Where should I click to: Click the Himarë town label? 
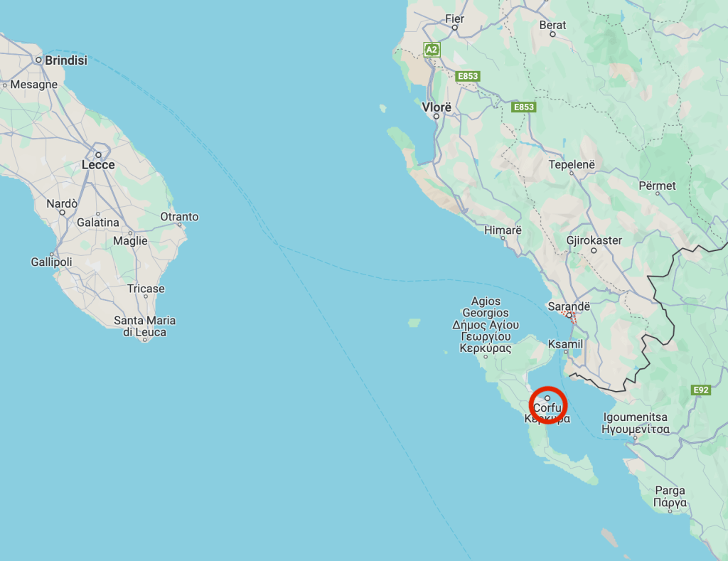coord(503,230)
